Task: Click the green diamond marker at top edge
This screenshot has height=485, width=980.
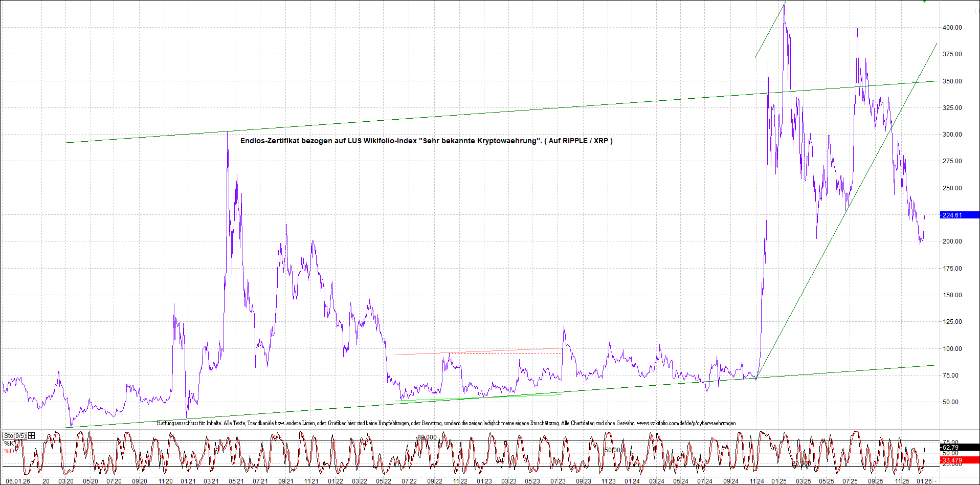Action: point(925,2)
